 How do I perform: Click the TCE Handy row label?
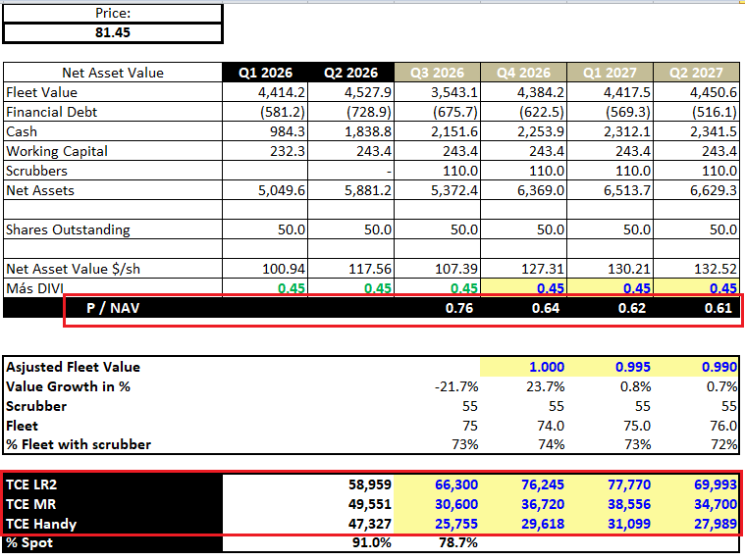pyautogui.click(x=113, y=524)
